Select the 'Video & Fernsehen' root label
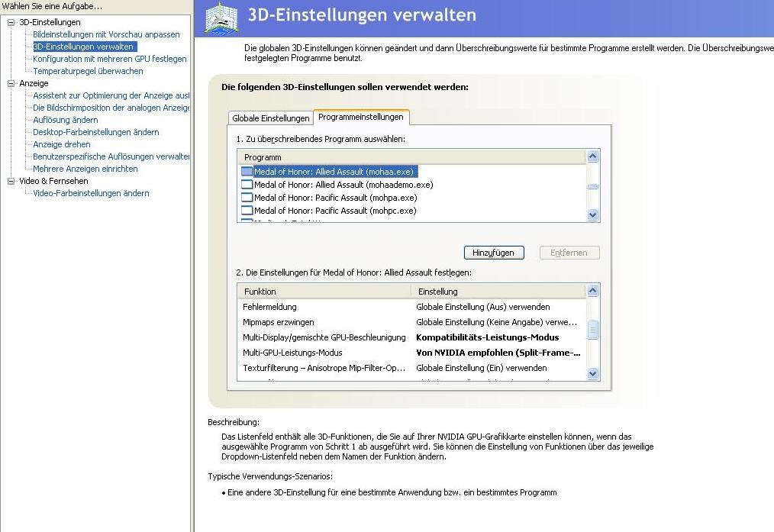Image resolution: width=774 pixels, height=532 pixels. pos(53,181)
